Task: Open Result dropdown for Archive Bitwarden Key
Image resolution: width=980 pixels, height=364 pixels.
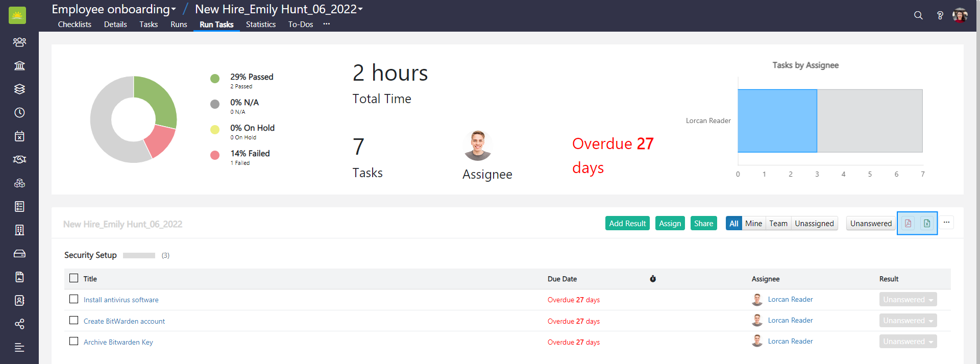Action: coord(908,342)
